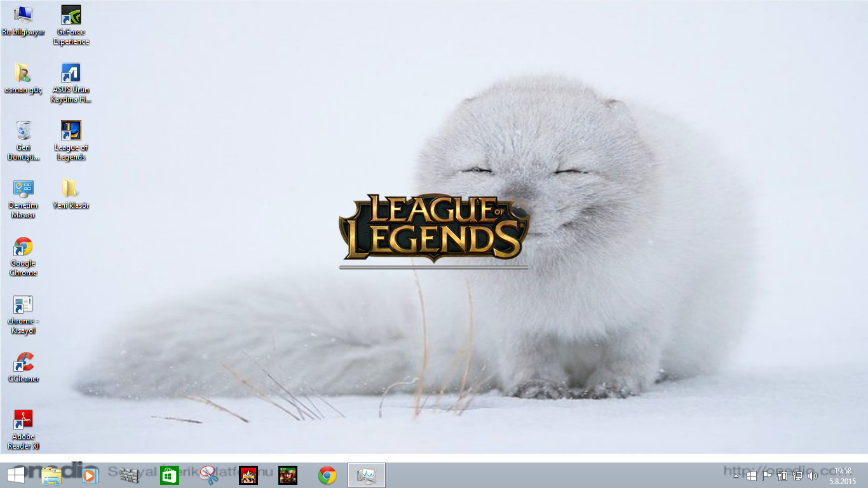
Task: Expand the hidden system tray icons arrow
Action: click(736, 475)
